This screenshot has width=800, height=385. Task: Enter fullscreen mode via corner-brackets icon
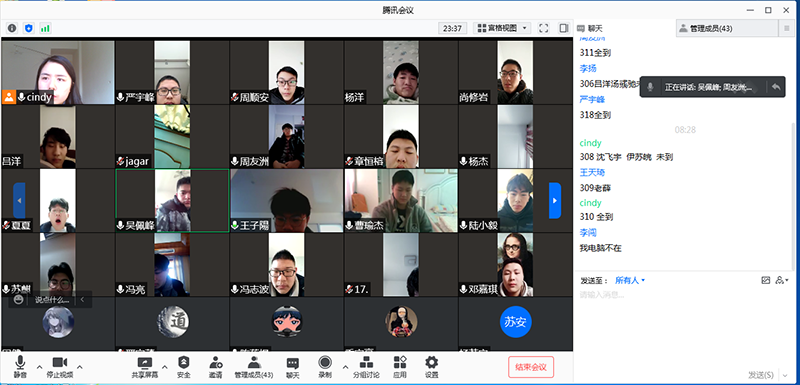point(544,28)
